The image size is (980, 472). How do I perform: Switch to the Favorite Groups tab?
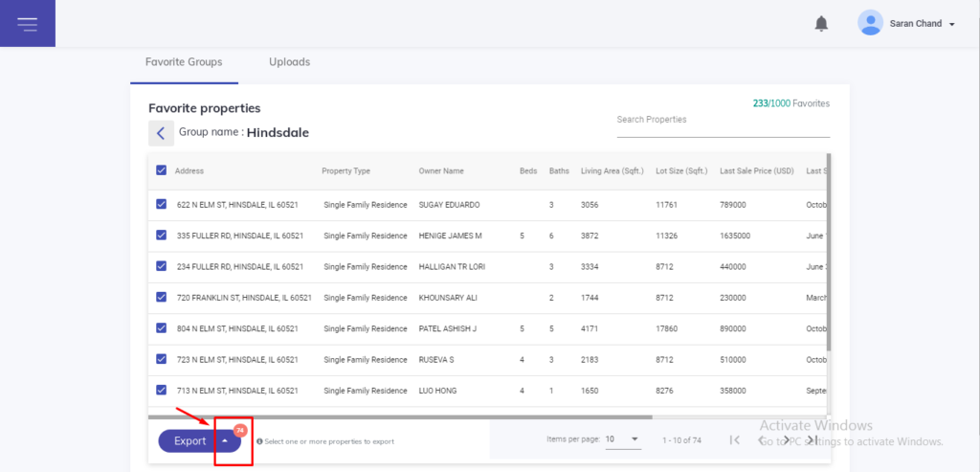184,62
